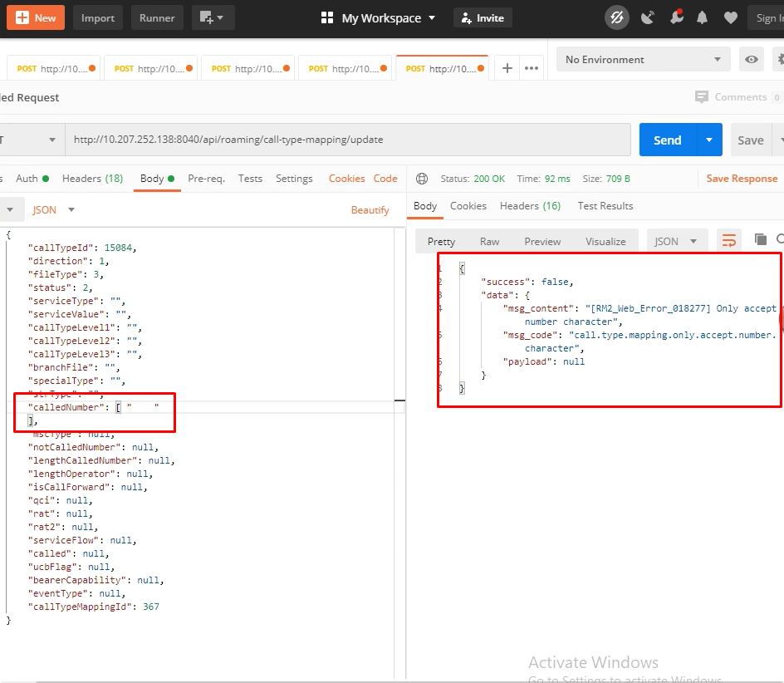This screenshot has width=784, height=683.
Task: Switch response view to Raw
Action: point(490,242)
